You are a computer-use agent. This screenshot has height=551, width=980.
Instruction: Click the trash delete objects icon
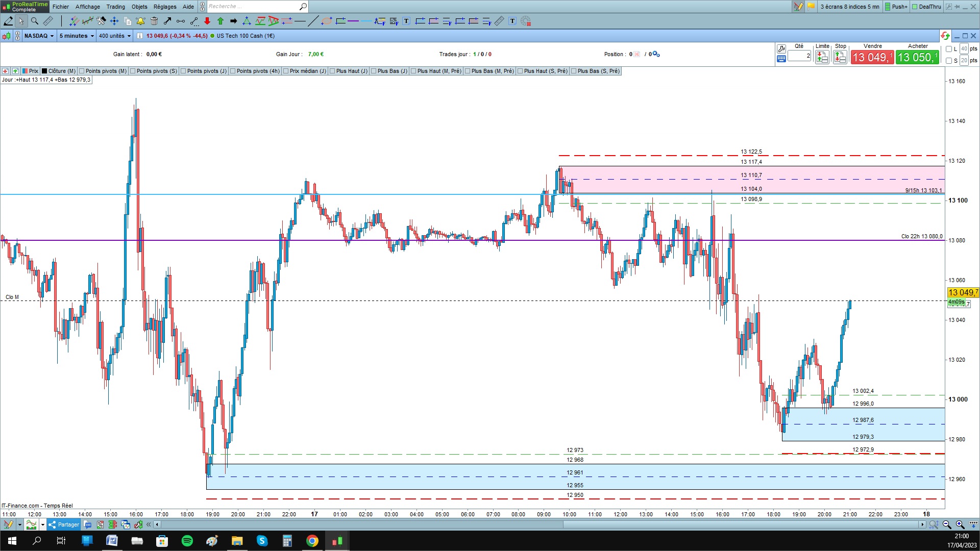(154, 21)
